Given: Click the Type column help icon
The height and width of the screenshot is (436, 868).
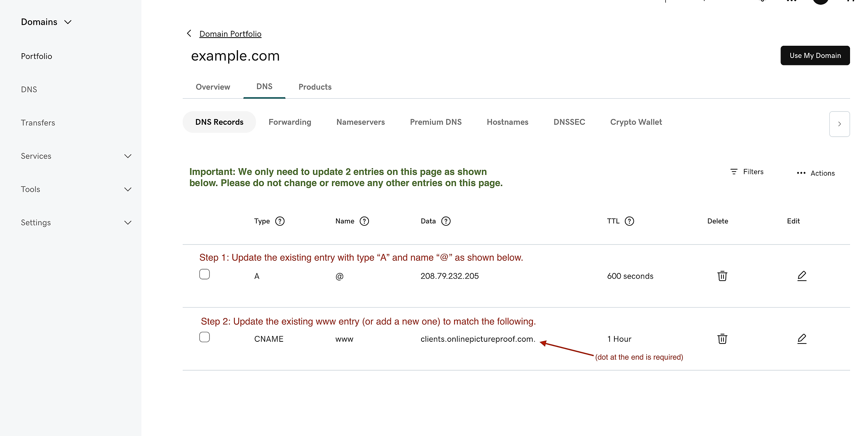Looking at the screenshot, I should (280, 221).
